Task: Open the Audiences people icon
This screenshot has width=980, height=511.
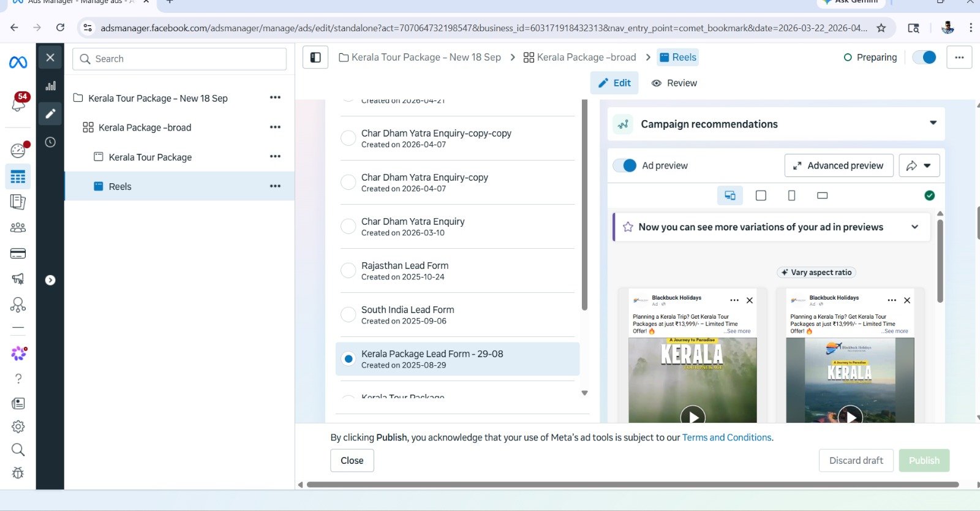Action: click(x=18, y=227)
